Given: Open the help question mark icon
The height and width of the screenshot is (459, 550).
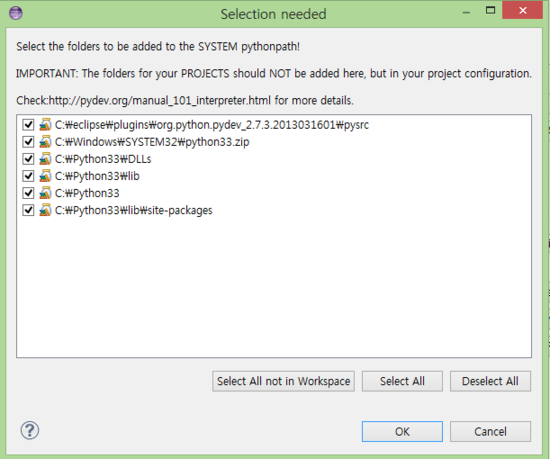Looking at the screenshot, I should (30, 430).
